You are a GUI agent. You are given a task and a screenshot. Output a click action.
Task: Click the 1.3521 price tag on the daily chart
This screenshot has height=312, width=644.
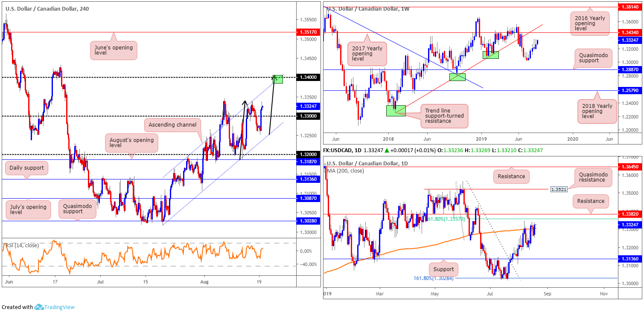click(559, 189)
